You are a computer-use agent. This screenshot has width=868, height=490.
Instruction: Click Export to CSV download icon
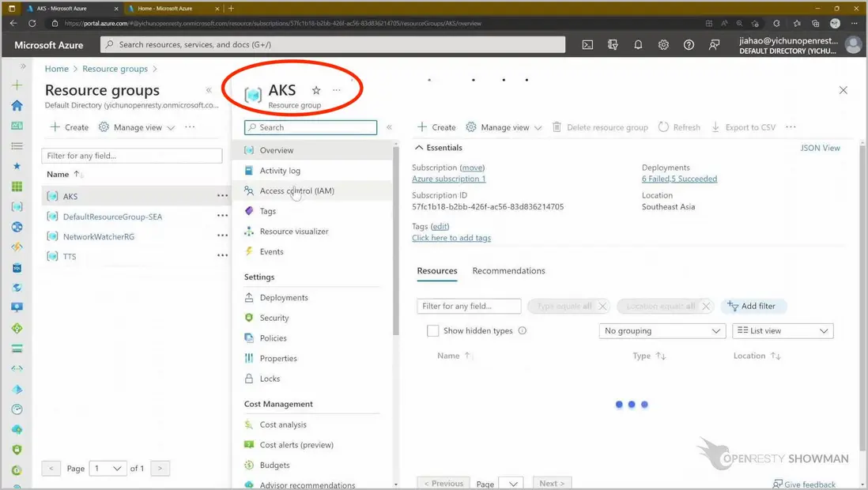coord(715,126)
